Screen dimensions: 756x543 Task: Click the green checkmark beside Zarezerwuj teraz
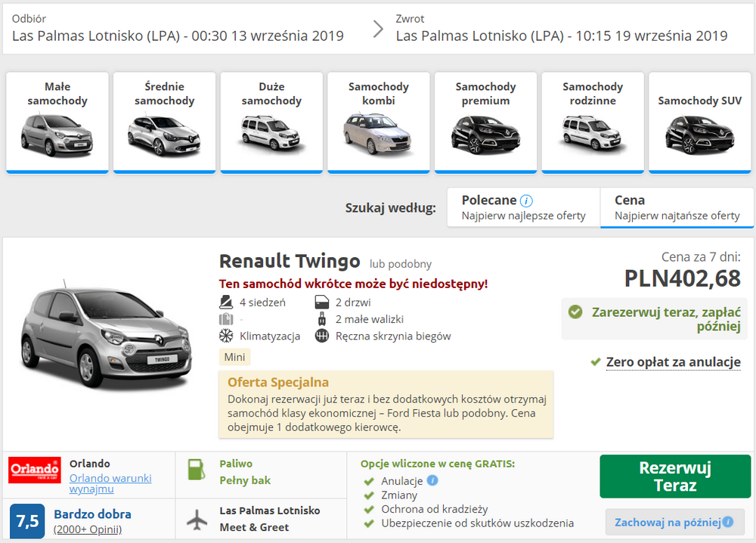[x=575, y=312]
